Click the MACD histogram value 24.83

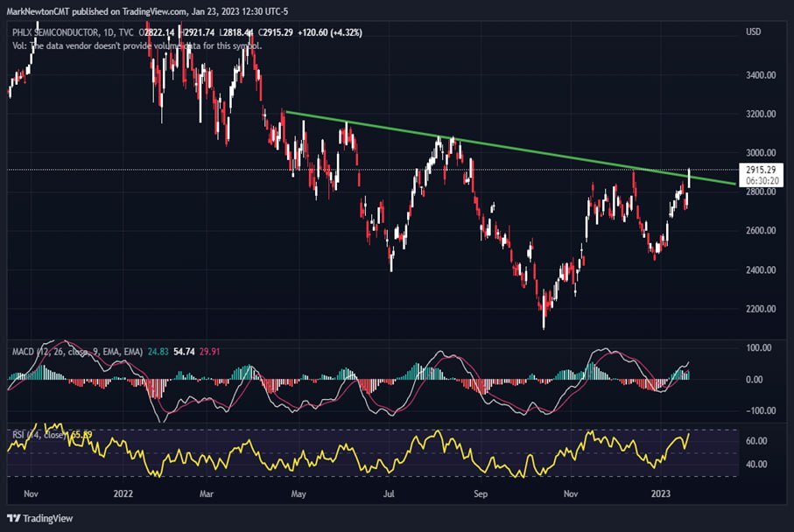tap(158, 351)
